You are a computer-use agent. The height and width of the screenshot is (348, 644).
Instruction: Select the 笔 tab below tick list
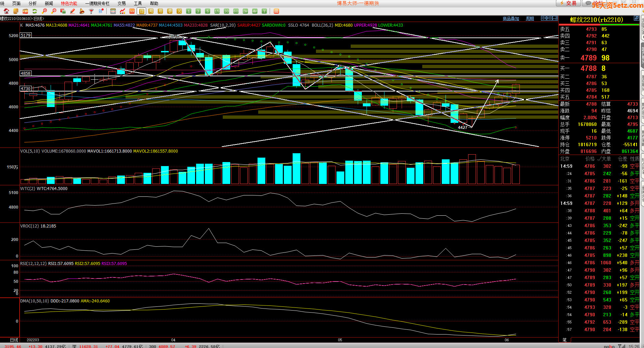click(565, 340)
